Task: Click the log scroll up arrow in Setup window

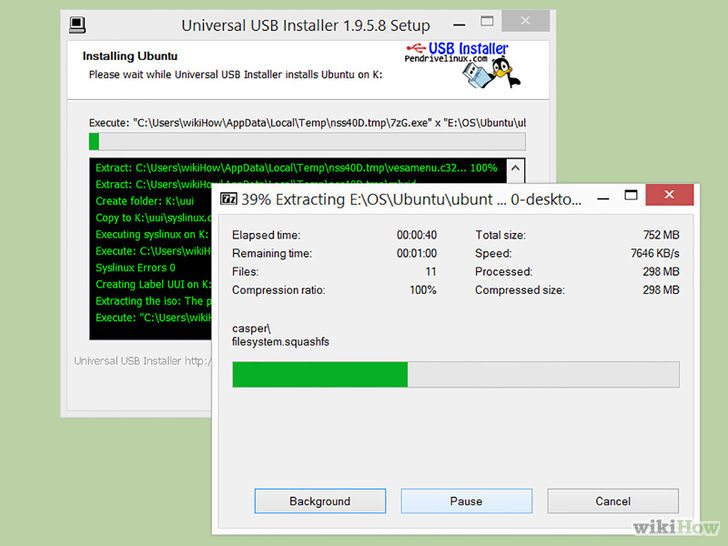Action: tap(515, 168)
